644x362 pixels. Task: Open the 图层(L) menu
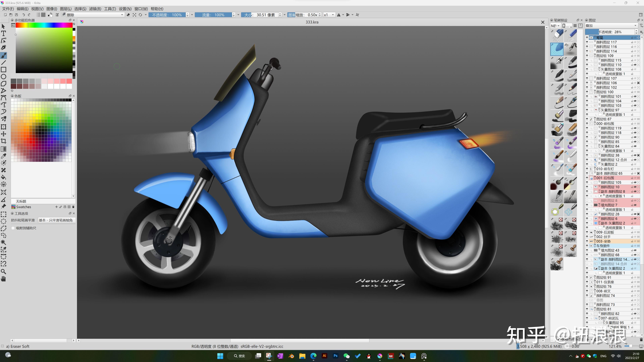pos(66,9)
